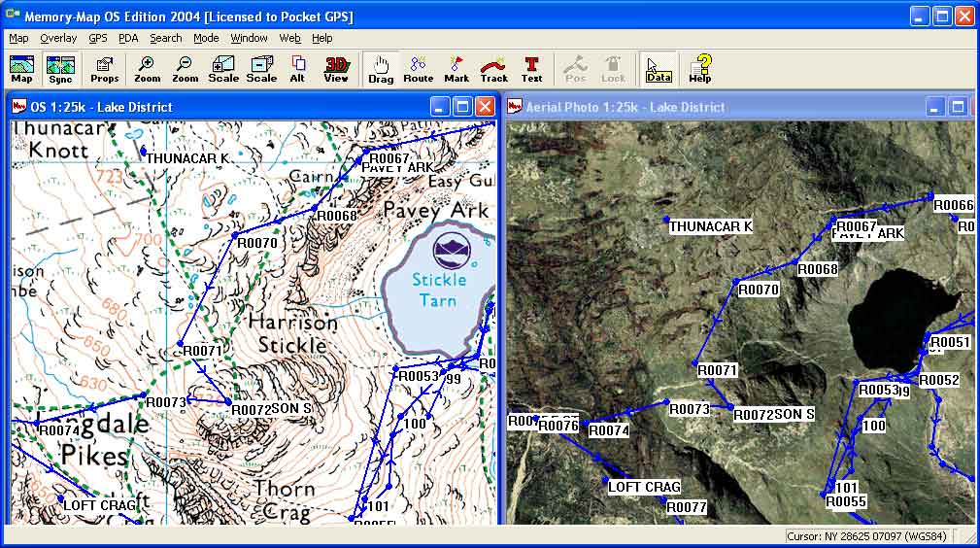Select waypoint R0074 on OS map

coord(59,430)
